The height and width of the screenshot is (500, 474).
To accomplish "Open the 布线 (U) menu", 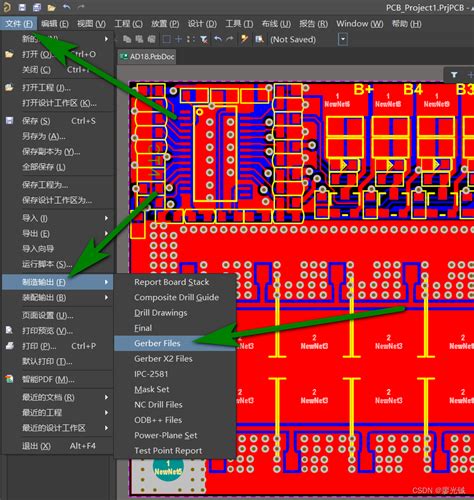I will pos(276,24).
